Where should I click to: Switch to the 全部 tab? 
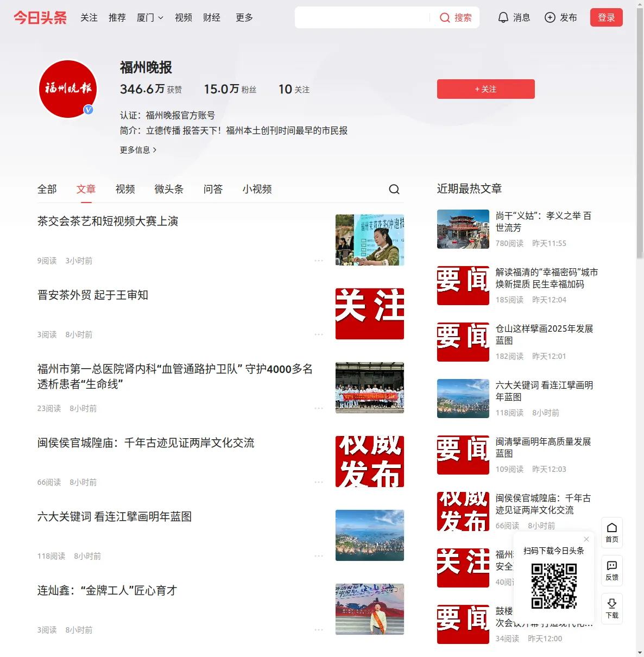(47, 189)
